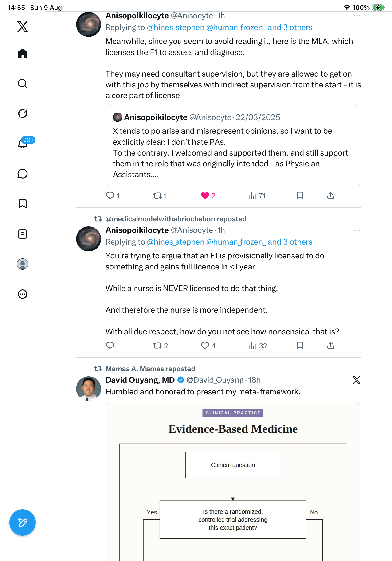Screen dimensions: 392x561
Task: Open Notifications bell with 20+ badge
Action: (x=23, y=143)
